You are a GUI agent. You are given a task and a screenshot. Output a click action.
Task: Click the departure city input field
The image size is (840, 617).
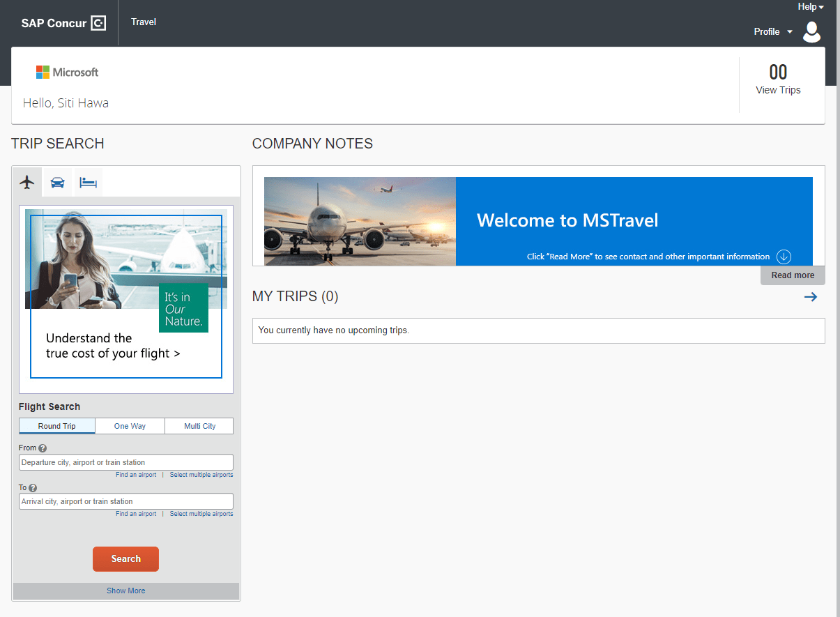coord(126,462)
